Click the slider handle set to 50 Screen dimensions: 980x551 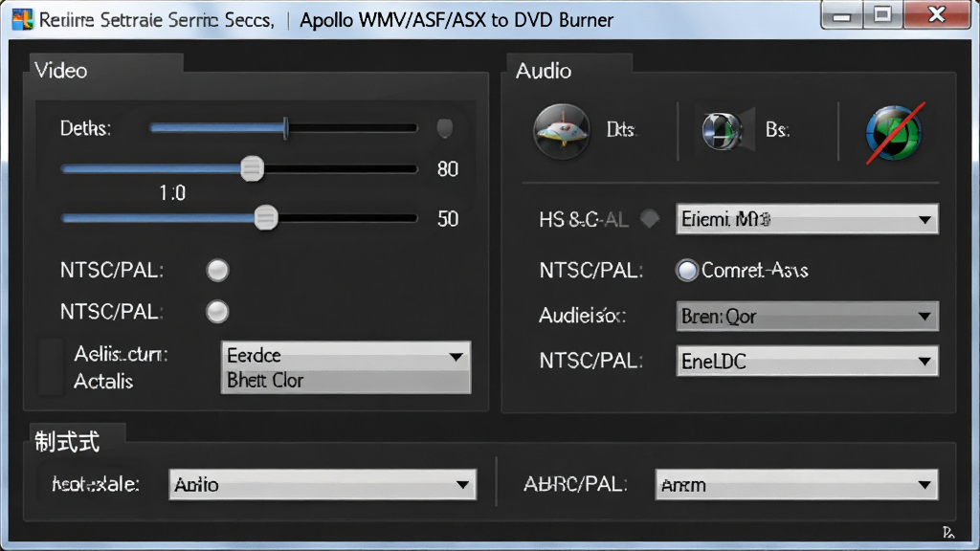point(266,219)
